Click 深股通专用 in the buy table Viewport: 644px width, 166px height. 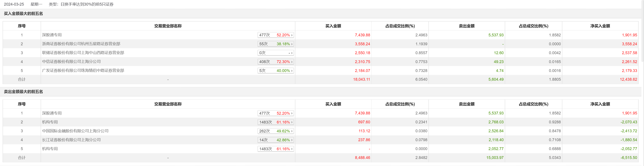(52, 35)
